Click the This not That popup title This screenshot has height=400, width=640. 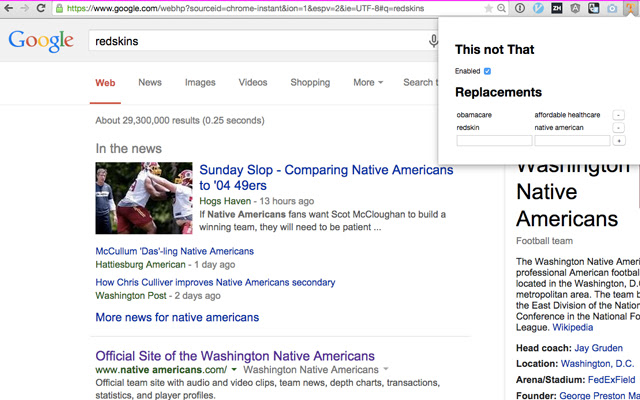coord(494,49)
